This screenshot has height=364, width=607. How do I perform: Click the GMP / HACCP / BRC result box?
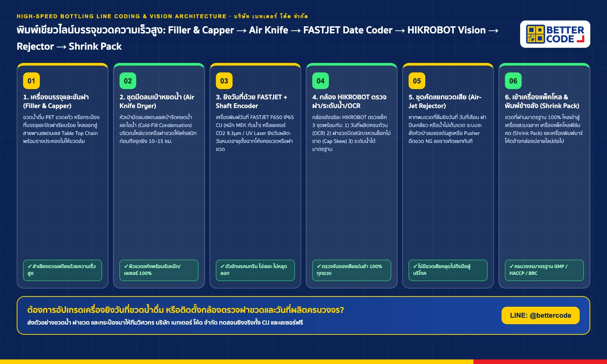tap(544, 270)
